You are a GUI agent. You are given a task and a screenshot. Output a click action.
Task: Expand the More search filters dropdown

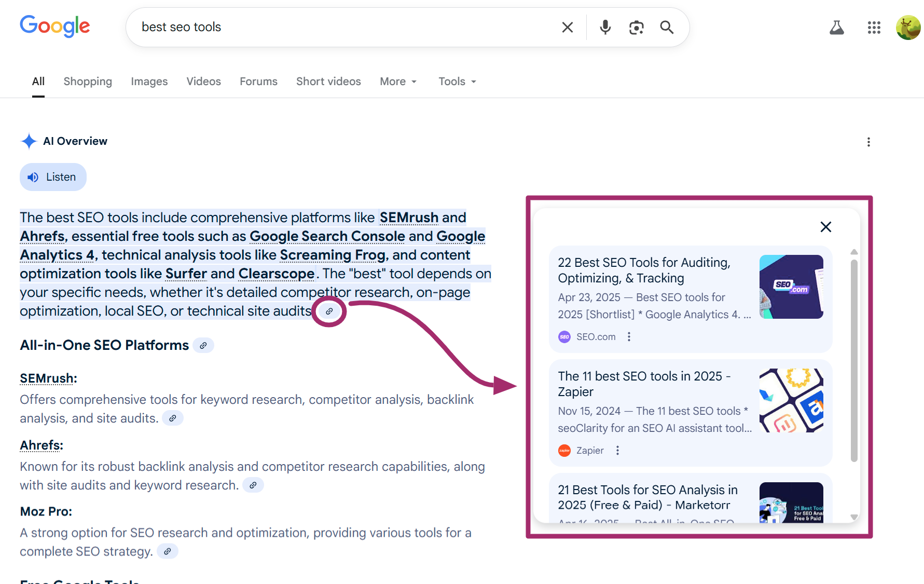coord(398,82)
